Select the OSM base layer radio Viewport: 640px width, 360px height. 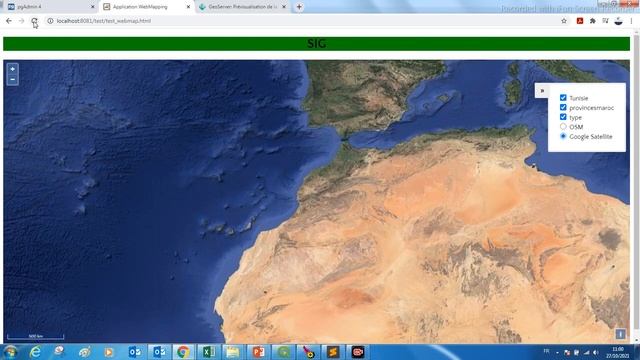[563, 127]
